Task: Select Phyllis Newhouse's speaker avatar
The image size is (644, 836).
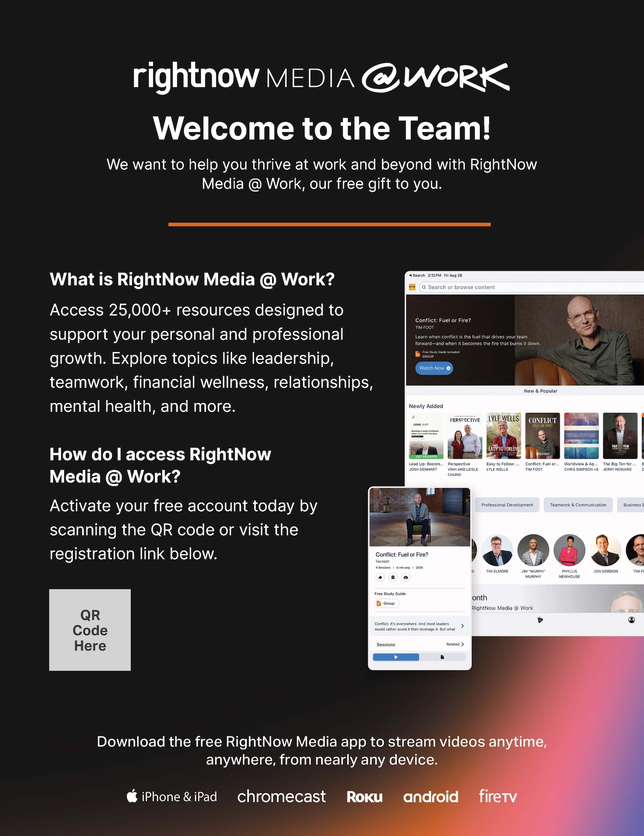Action: click(x=569, y=550)
